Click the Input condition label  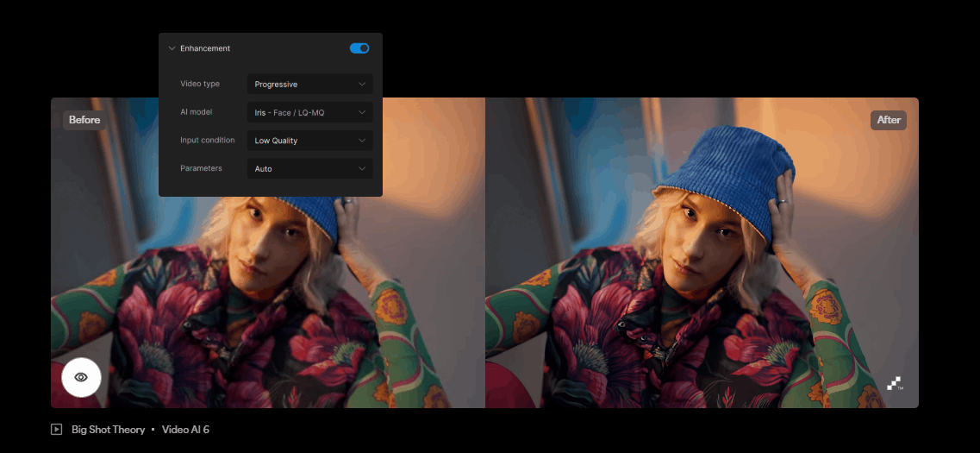(x=208, y=140)
